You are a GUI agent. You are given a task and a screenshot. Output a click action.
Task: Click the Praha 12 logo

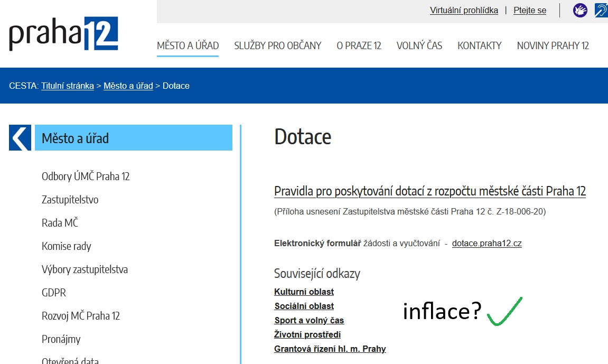63,34
